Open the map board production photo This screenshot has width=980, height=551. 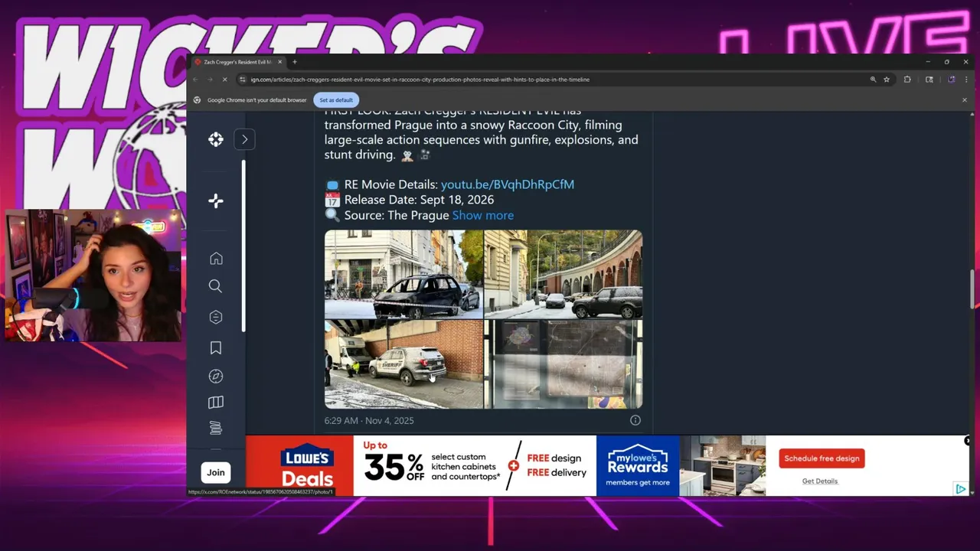click(x=563, y=364)
